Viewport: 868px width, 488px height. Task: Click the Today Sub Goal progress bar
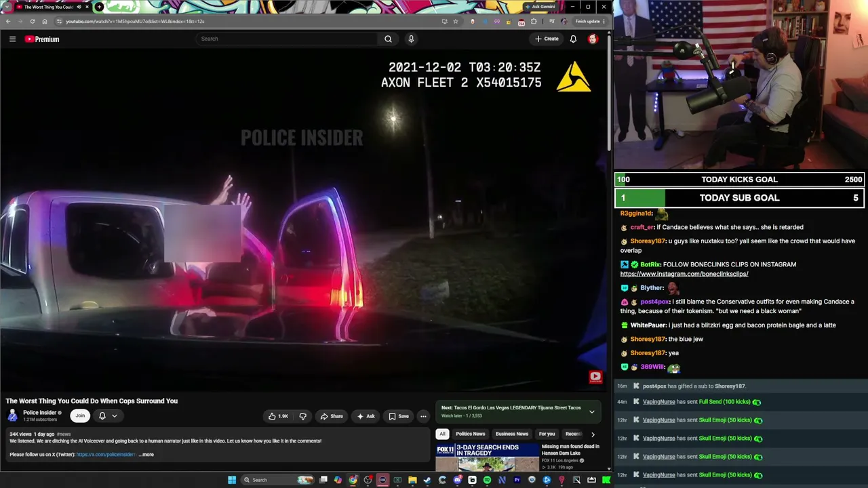pyautogui.click(x=739, y=198)
